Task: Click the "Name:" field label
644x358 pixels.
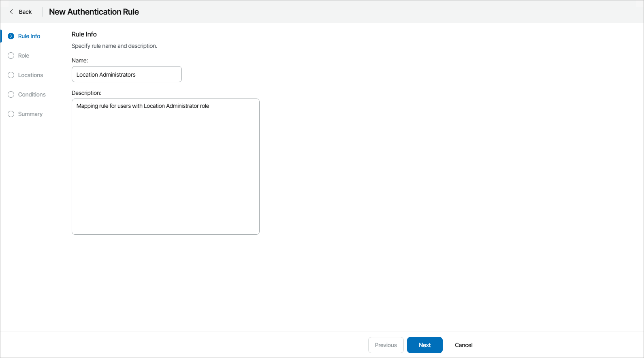Action: pyautogui.click(x=80, y=60)
